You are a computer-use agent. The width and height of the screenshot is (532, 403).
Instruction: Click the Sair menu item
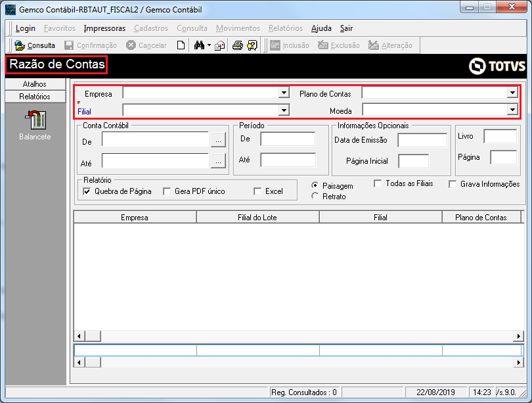pyautogui.click(x=346, y=28)
